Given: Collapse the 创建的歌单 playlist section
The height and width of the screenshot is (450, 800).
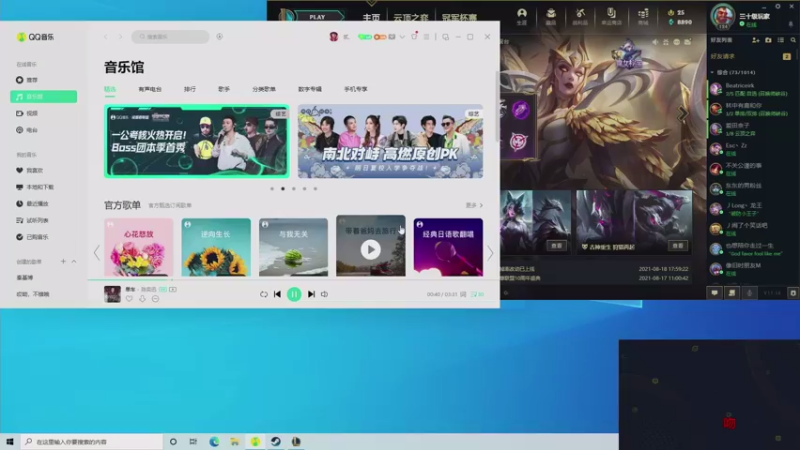Looking at the screenshot, I should 74,261.
